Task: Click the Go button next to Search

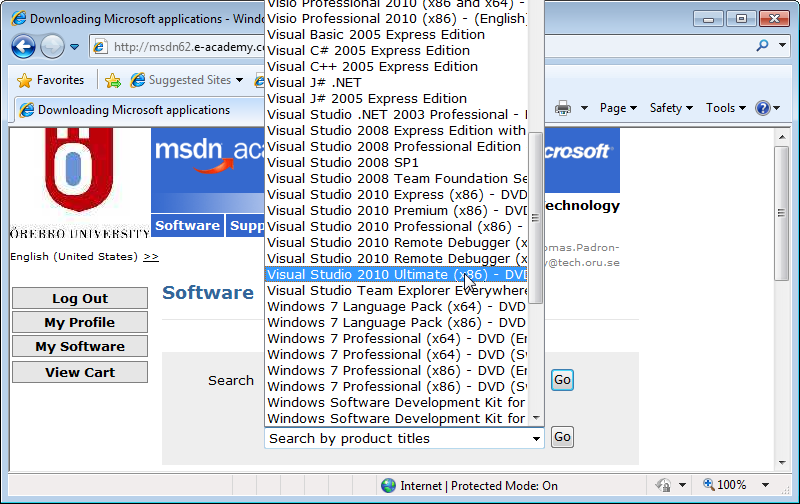Action: tap(562, 380)
